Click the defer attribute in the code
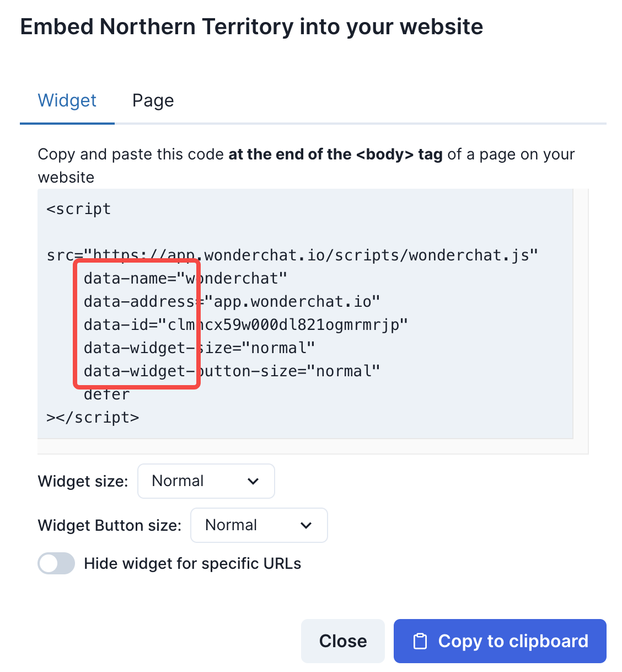This screenshot has width=622, height=672. pyautogui.click(x=106, y=394)
